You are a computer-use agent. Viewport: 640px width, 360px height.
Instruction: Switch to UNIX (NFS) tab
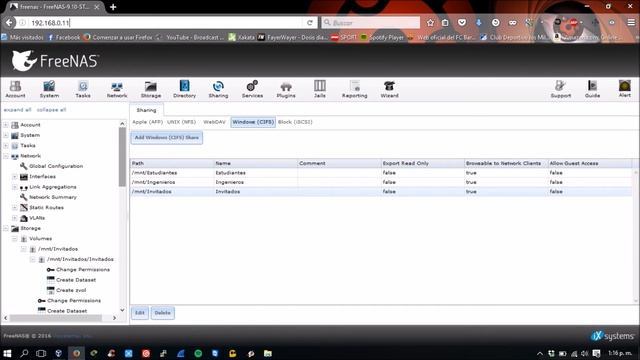tap(182, 122)
